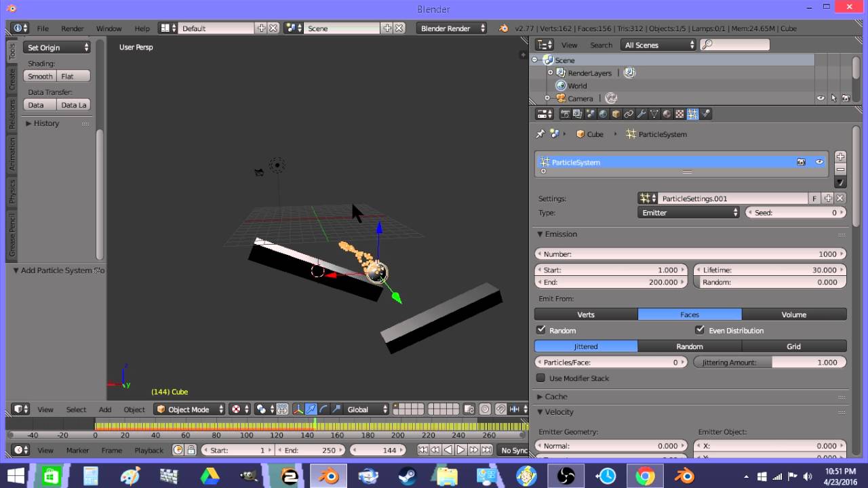This screenshot has height=488, width=868.
Task: Open the Object Constraints tab icon
Action: (x=629, y=114)
